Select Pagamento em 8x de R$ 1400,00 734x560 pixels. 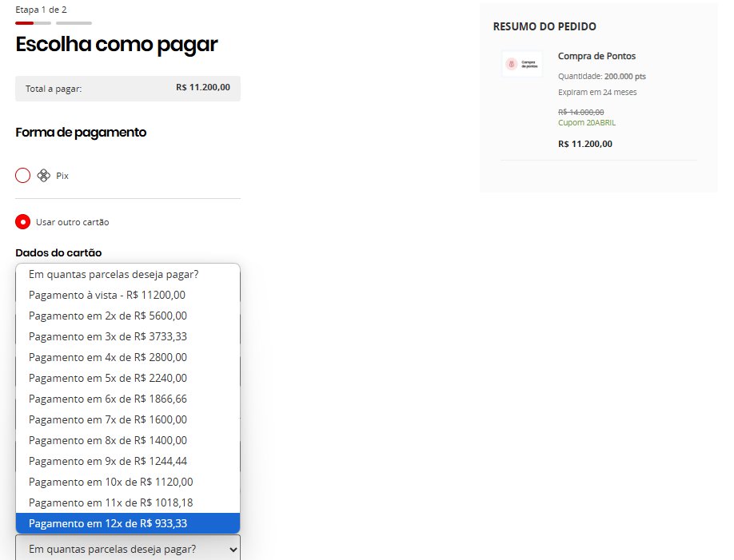click(128, 440)
